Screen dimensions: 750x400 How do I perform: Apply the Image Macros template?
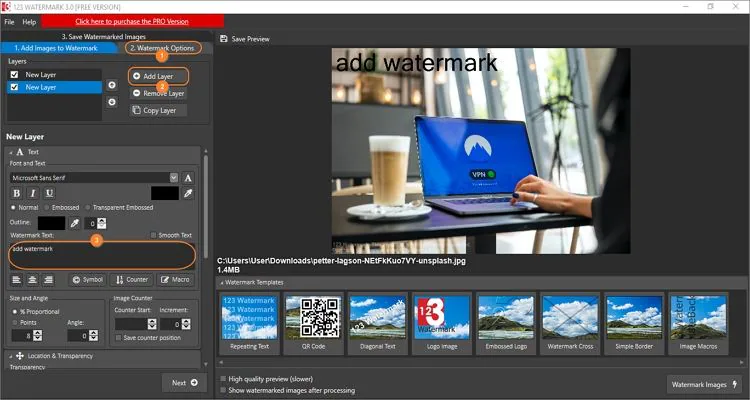(698, 323)
